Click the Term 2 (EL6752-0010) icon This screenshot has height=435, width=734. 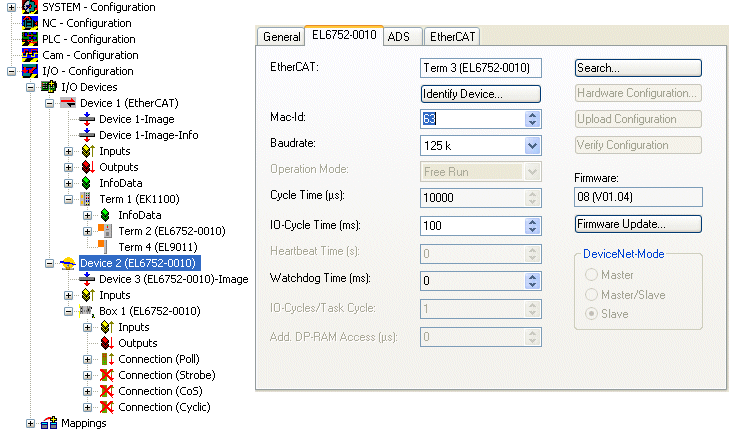[105, 231]
